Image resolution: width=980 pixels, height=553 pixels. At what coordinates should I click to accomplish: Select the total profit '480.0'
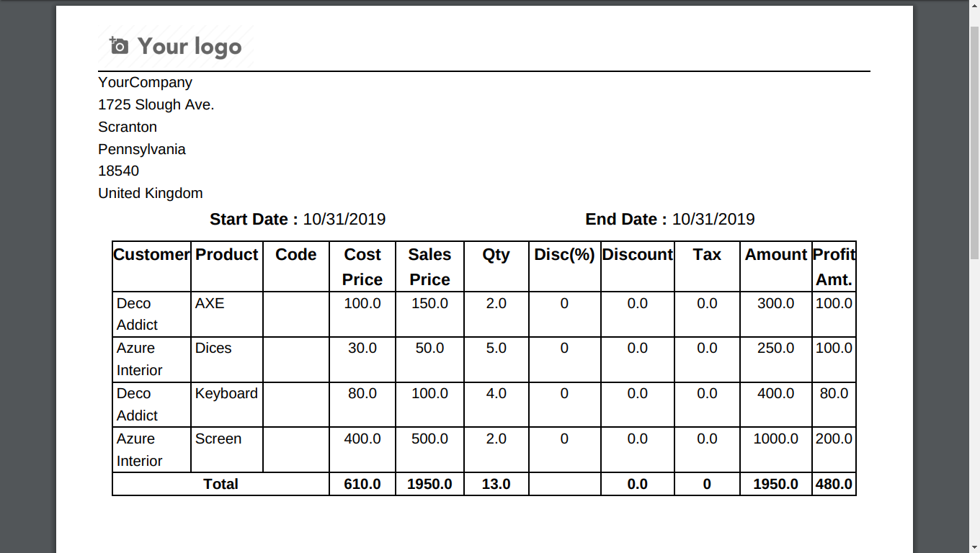(x=834, y=484)
